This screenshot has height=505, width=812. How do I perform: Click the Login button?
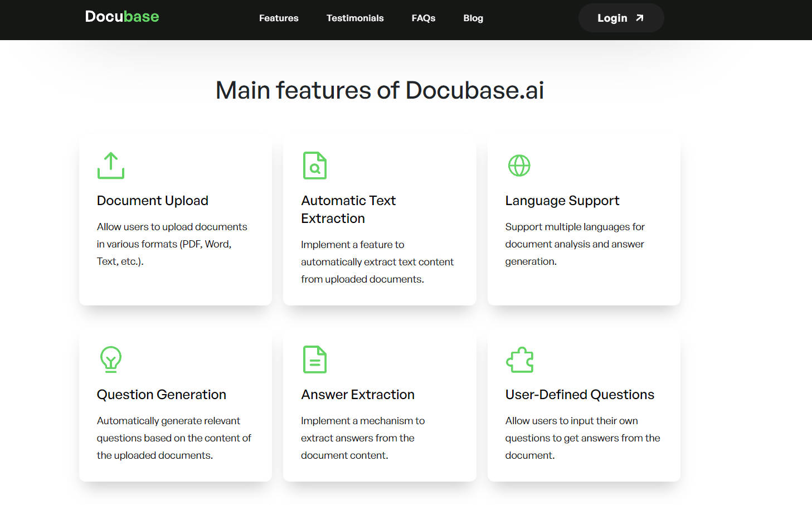[620, 17]
